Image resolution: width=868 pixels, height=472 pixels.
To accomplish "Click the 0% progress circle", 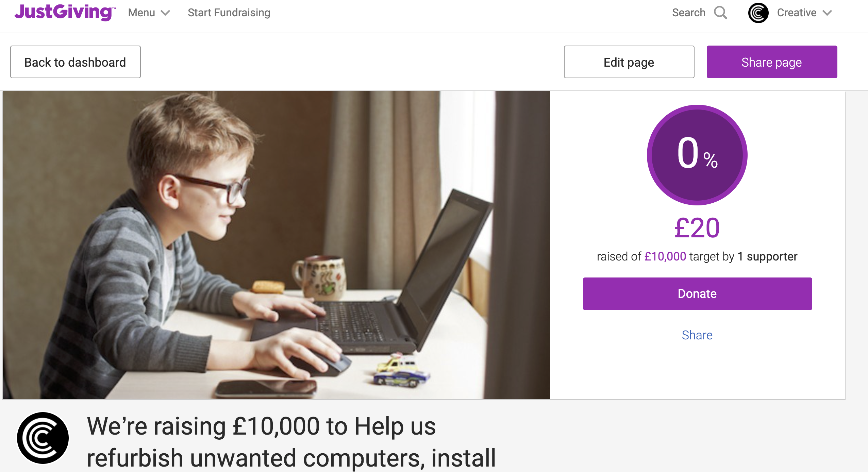I will [x=697, y=155].
